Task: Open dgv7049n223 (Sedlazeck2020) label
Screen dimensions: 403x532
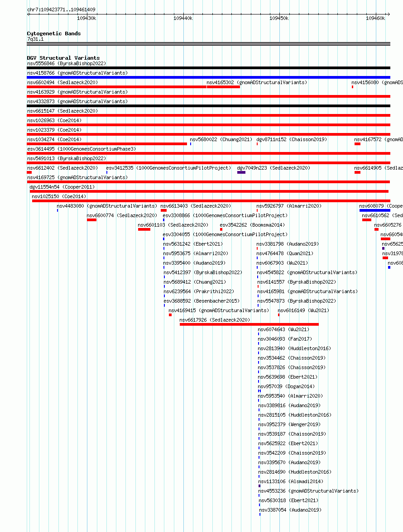Action: [x=273, y=168]
